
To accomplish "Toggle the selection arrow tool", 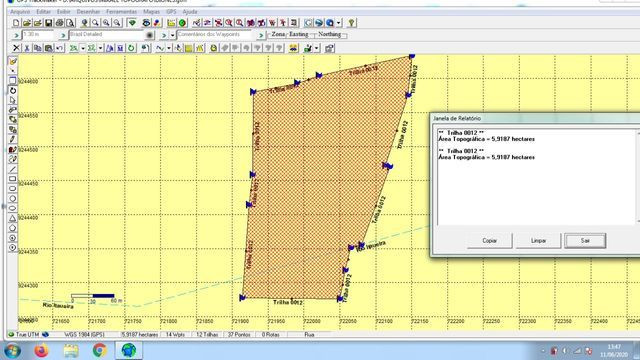I will click(x=13, y=100).
